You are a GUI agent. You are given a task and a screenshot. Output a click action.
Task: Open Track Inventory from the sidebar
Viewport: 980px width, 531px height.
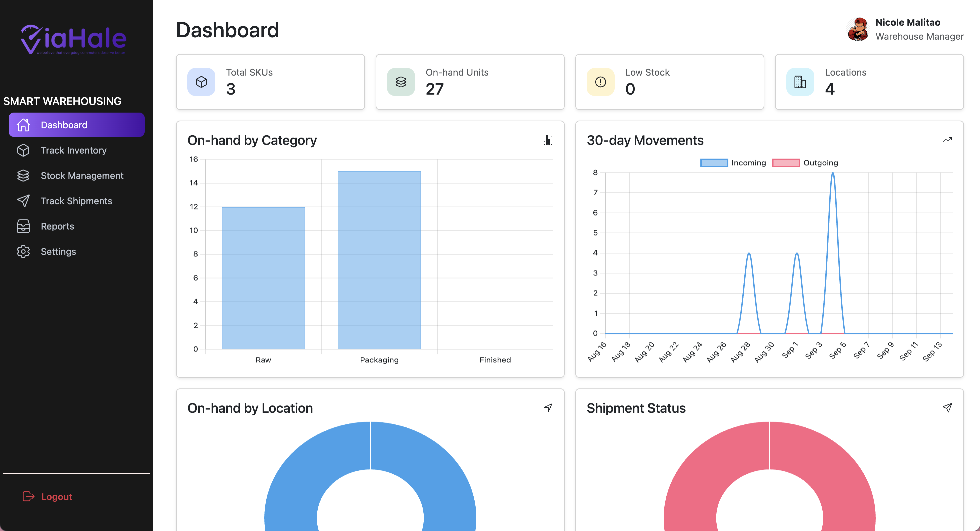[73, 150]
